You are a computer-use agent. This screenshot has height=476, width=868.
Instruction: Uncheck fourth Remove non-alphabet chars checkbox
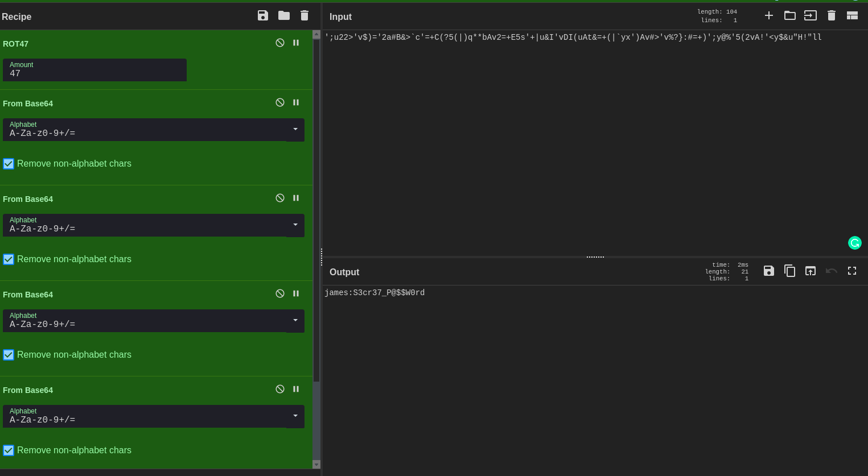[x=9, y=450]
